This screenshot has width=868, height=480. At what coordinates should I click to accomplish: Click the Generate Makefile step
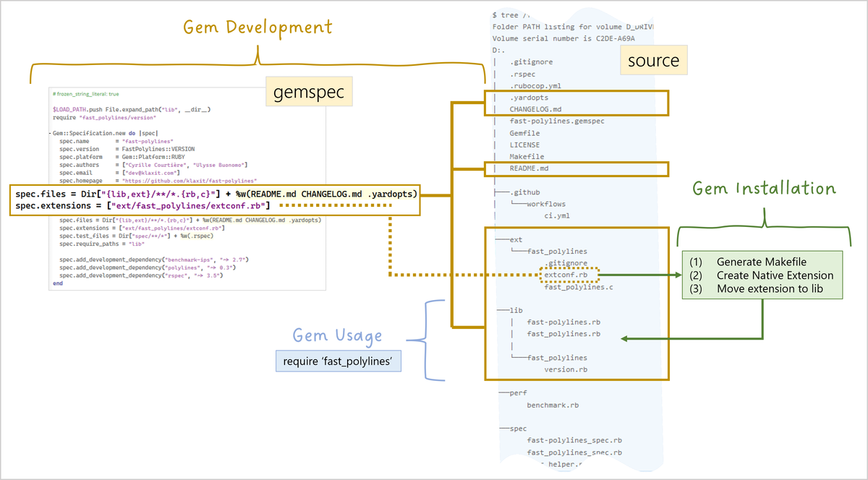coord(761,262)
